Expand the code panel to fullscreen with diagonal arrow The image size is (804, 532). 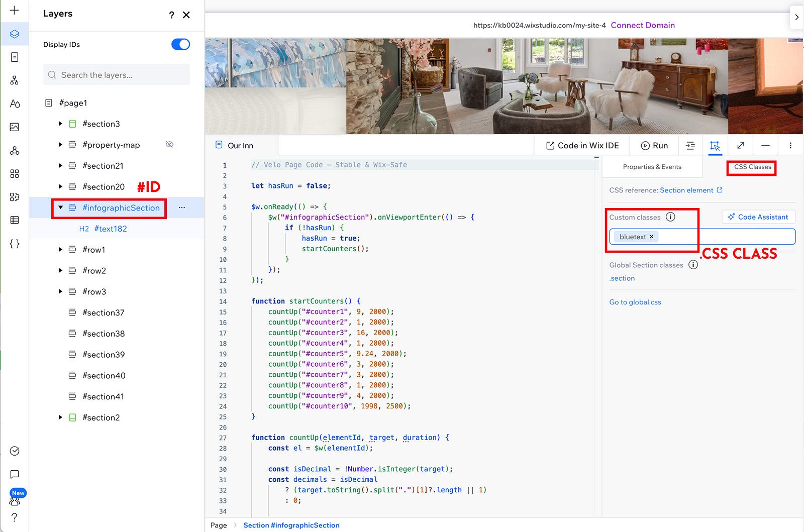pos(740,145)
